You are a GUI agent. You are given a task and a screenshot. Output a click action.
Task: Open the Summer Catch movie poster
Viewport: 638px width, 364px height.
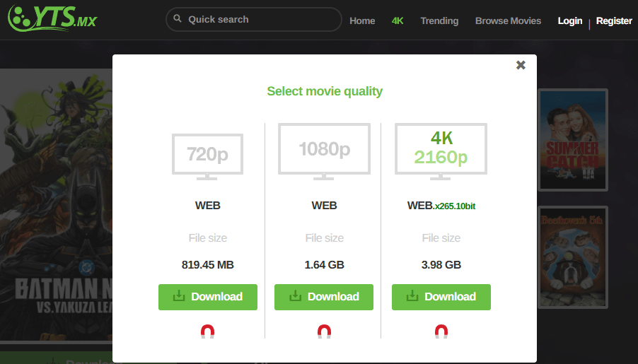coord(573,140)
